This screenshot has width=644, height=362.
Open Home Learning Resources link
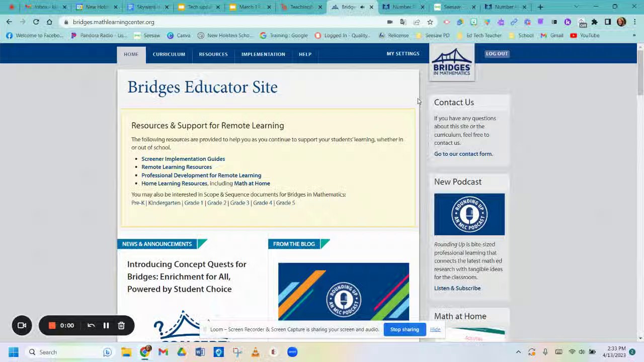174,184
